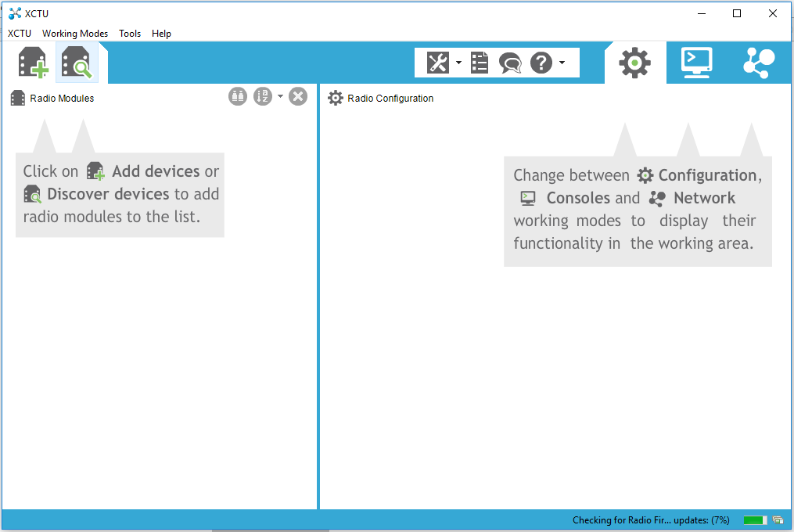Expand the Tools icon dropdown arrow

pyautogui.click(x=458, y=63)
